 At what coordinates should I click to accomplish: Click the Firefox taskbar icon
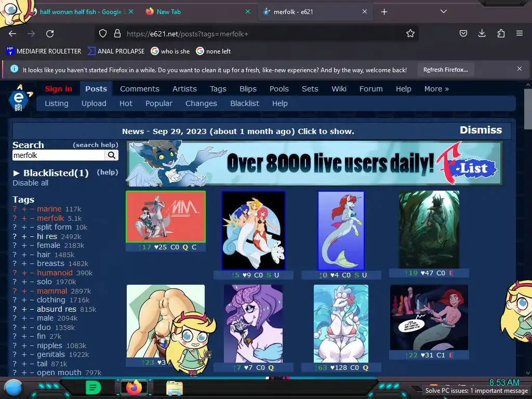coord(134,388)
